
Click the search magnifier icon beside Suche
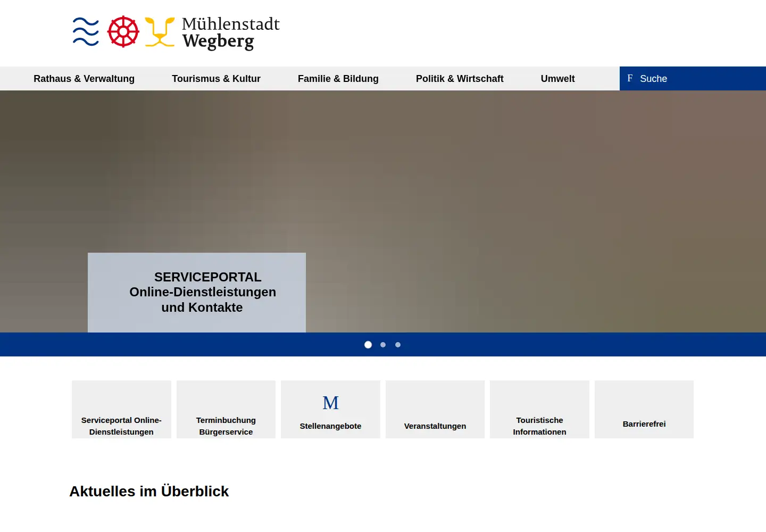[x=630, y=78]
